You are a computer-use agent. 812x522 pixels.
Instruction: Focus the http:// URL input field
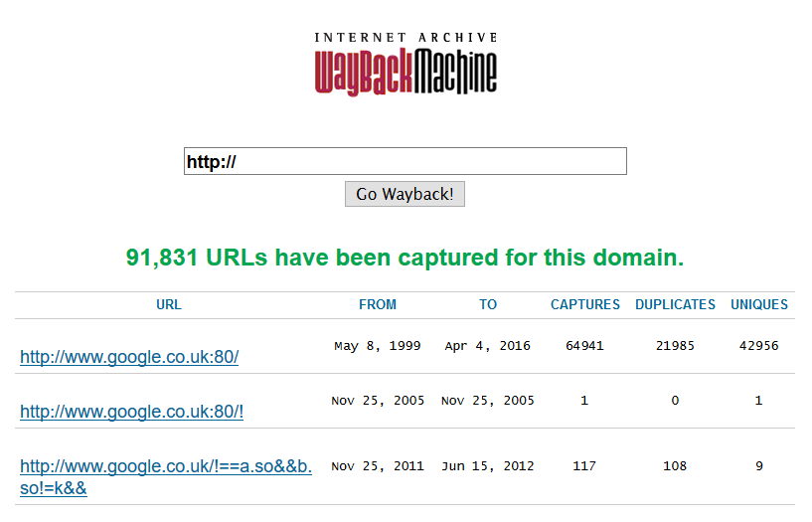tap(405, 161)
